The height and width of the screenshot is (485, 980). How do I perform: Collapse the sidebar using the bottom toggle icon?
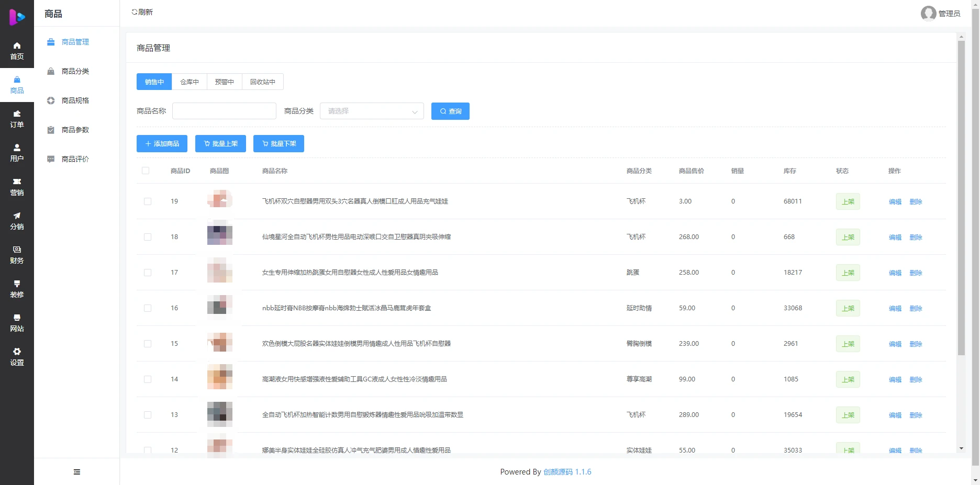coord(76,471)
